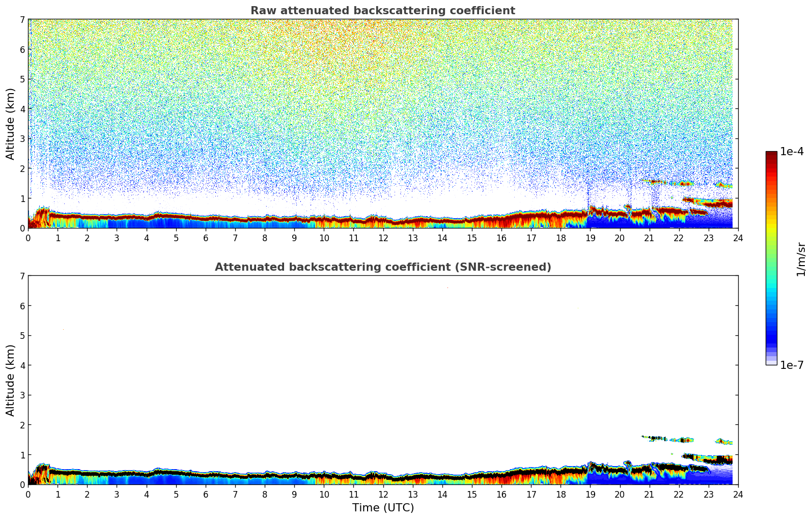
Task: Click the "Attenuated backscattering coefficient (SNR-screened)" title
Action: pyautogui.click(x=382, y=267)
